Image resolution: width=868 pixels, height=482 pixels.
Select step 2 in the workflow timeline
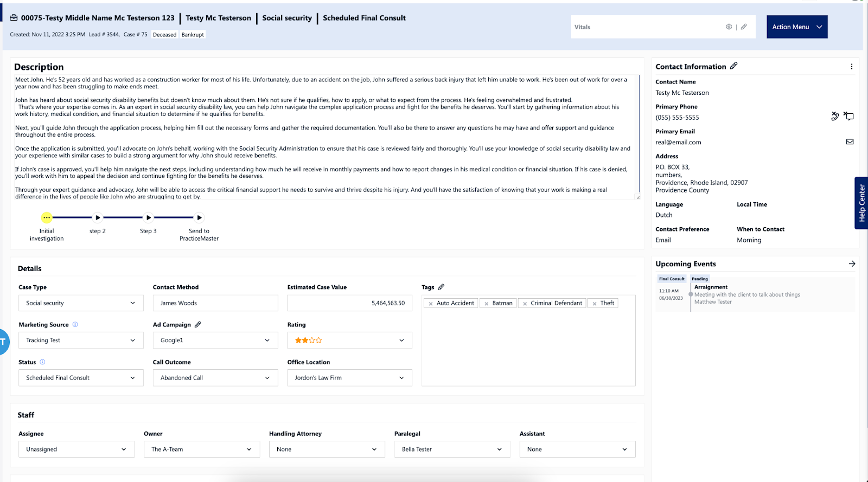pyautogui.click(x=98, y=217)
